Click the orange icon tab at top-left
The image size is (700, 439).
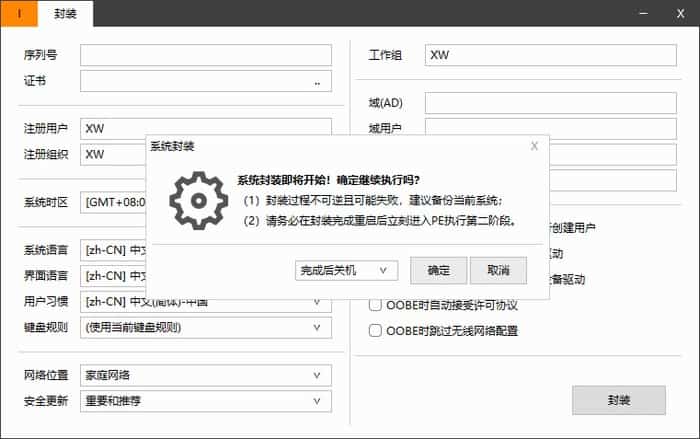pyautogui.click(x=19, y=14)
